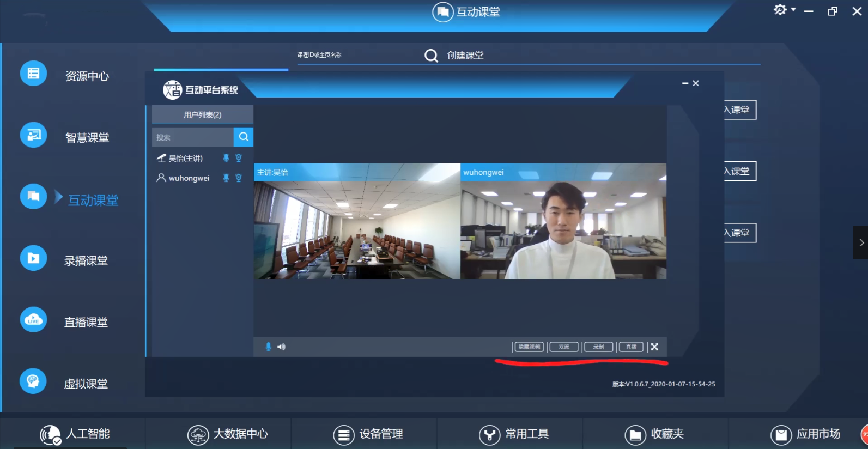Open 设备管理 in bottom menu
The height and width of the screenshot is (449, 868).
pyautogui.click(x=368, y=434)
